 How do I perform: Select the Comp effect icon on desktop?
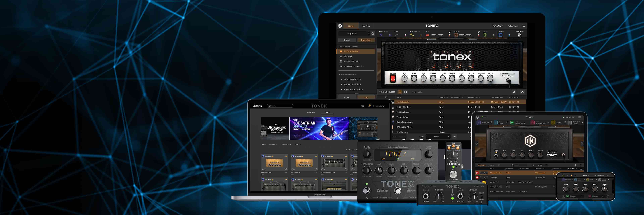pos(396,35)
